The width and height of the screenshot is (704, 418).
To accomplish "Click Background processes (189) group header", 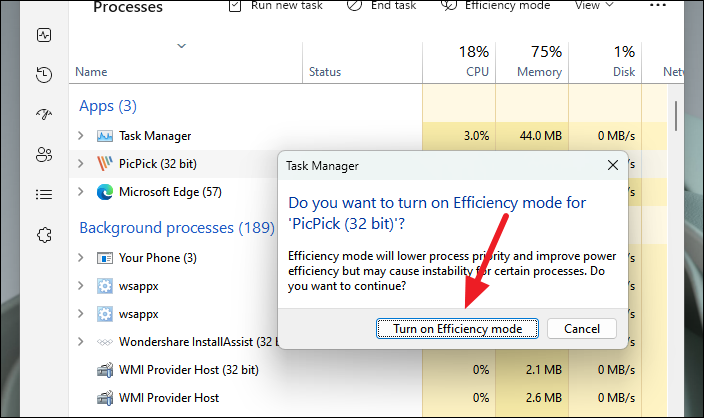I will pyautogui.click(x=177, y=228).
